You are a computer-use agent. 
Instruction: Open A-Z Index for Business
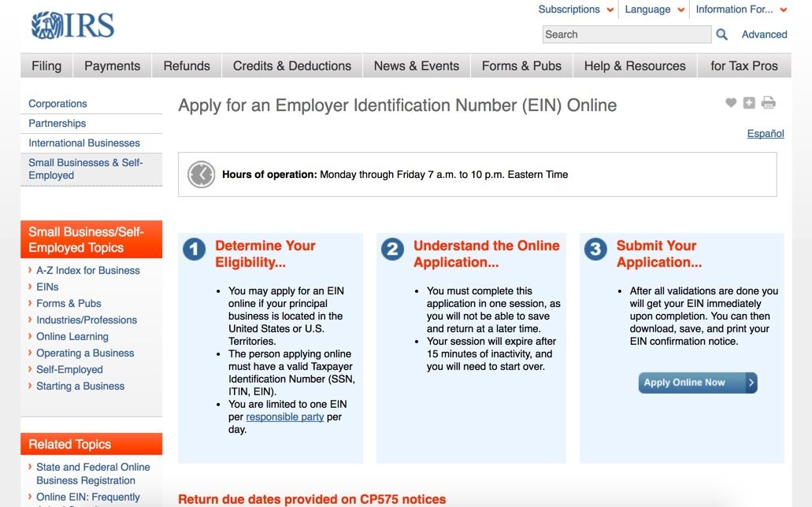(x=88, y=270)
